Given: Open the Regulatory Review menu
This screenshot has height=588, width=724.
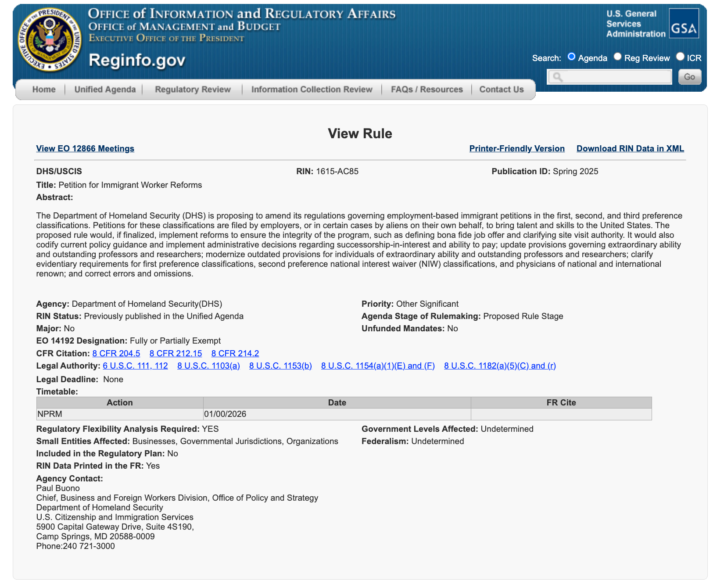Looking at the screenshot, I should point(193,90).
